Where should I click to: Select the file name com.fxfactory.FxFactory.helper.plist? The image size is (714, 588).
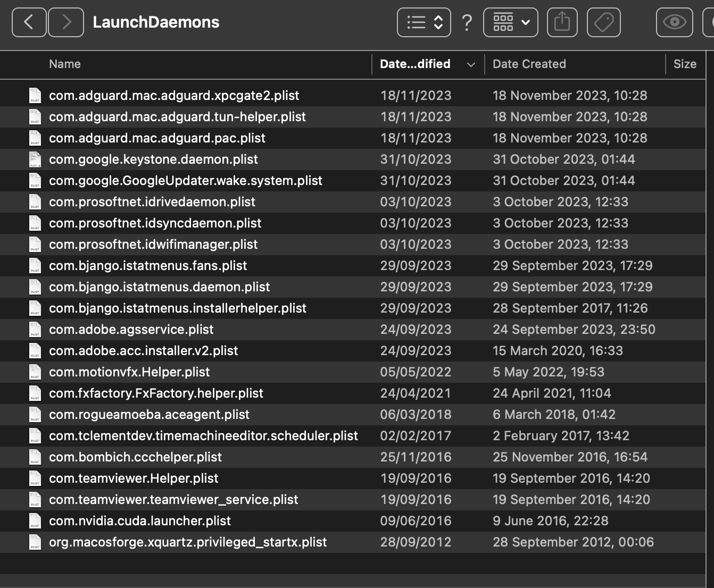point(156,393)
